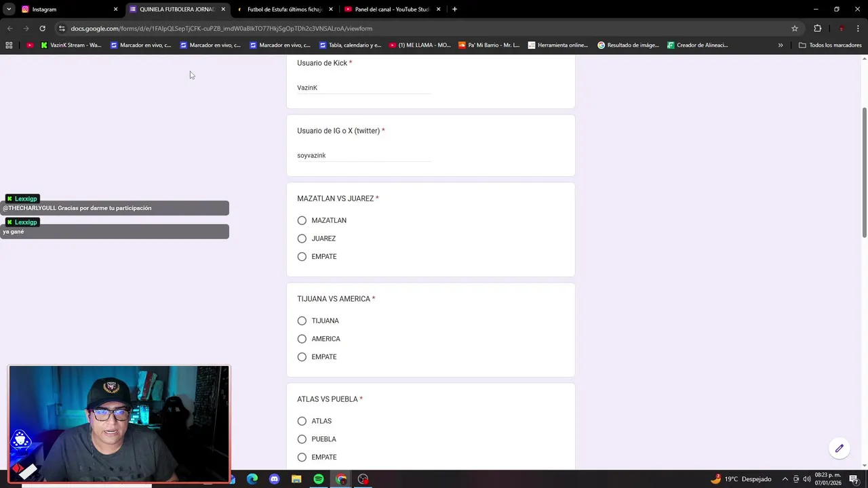The image size is (868, 488).
Task: Open the volume icon in system tray
Action: [x=806, y=479]
